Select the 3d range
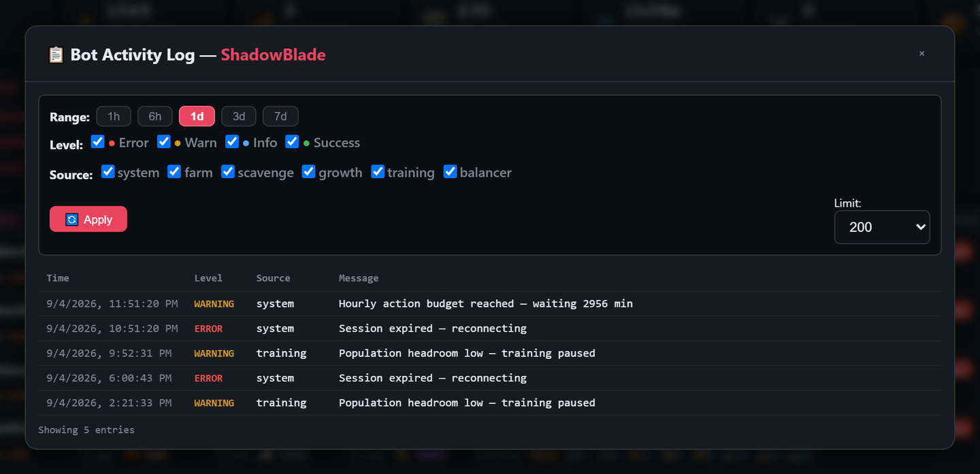This screenshot has height=474, width=980. (239, 116)
